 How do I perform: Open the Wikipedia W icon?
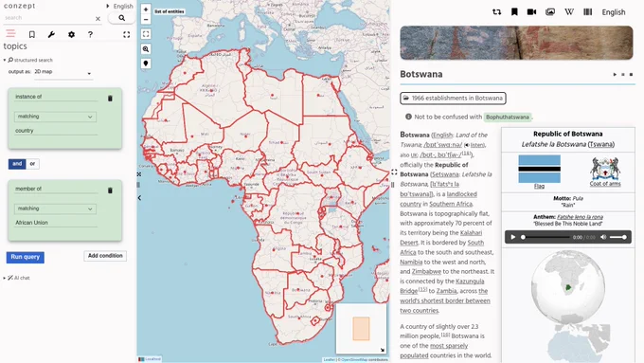(x=569, y=12)
